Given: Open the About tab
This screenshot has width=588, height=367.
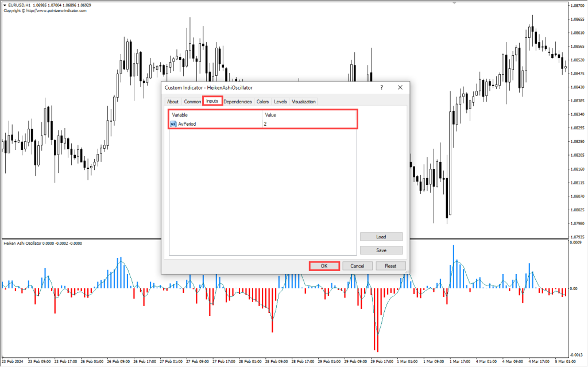Looking at the screenshot, I should coord(172,102).
